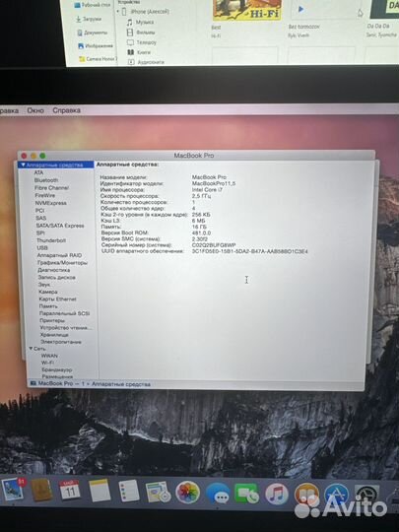Click the MacBookPro11,5 model identifier value
Screen dimensions: 399x532
214,183
